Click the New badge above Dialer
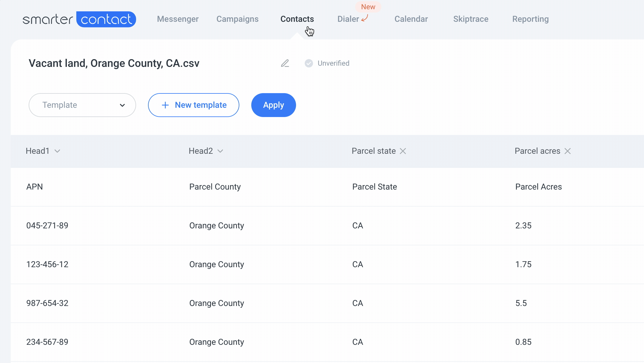 click(x=368, y=7)
